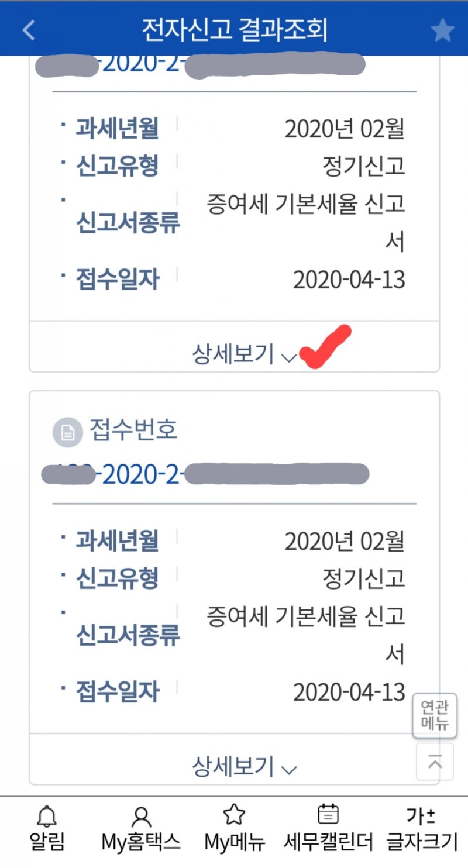Select the masked 접수번호 receipt number
The width and height of the screenshot is (468, 868).
click(234, 474)
